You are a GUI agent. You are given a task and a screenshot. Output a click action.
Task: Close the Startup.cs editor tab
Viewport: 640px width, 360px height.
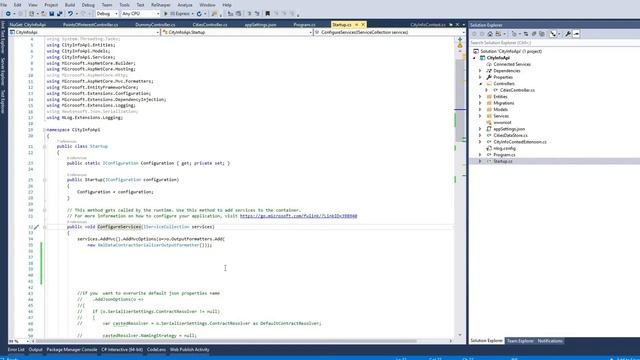click(363, 24)
